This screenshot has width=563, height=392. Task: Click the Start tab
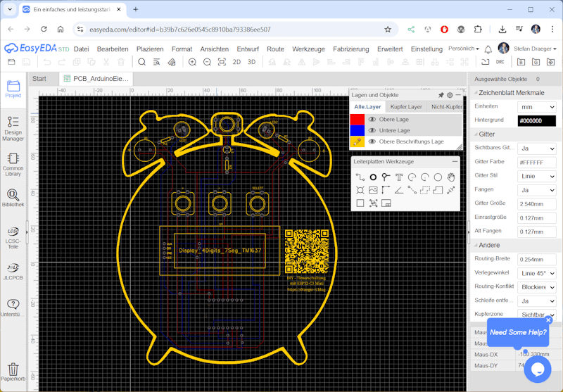click(39, 79)
